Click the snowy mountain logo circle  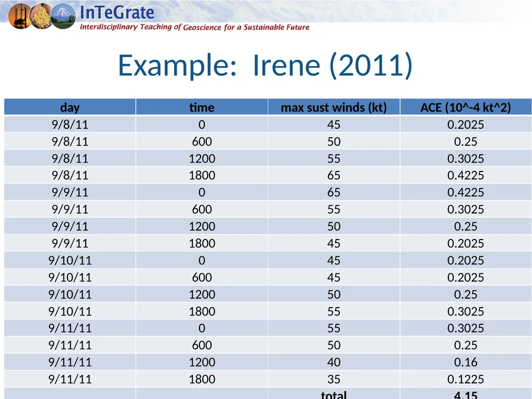[63, 16]
